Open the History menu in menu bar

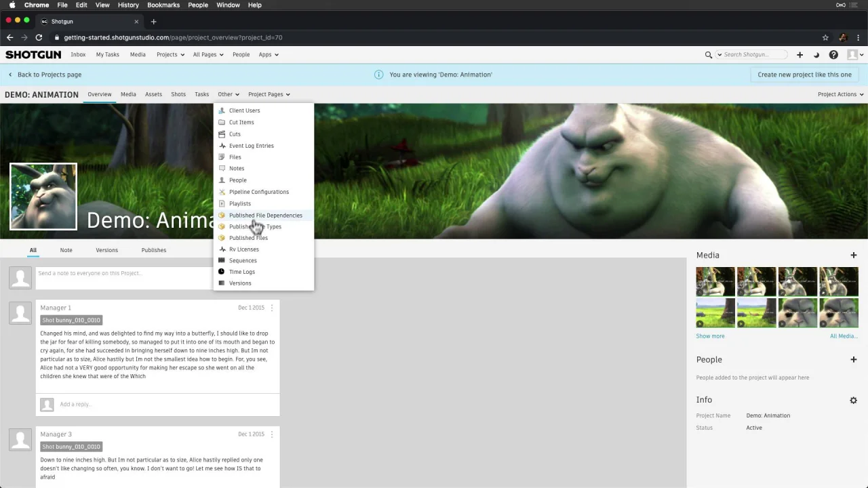pos(128,5)
